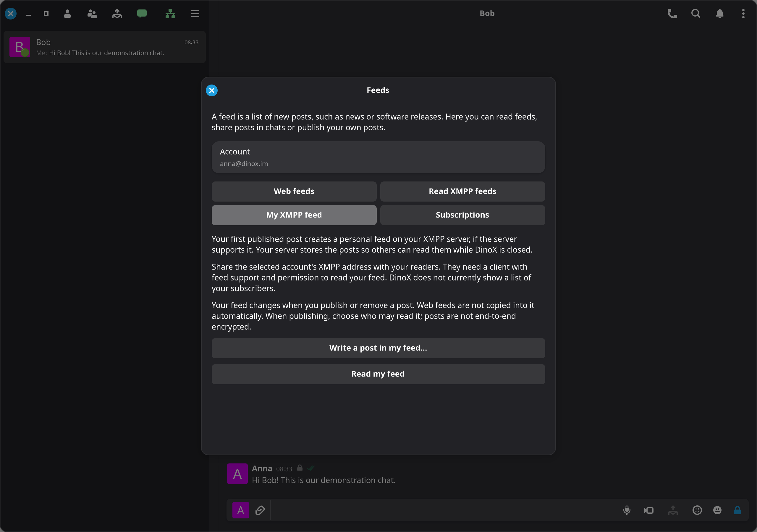
Task: Click the Bob title in header
Action: (487, 14)
